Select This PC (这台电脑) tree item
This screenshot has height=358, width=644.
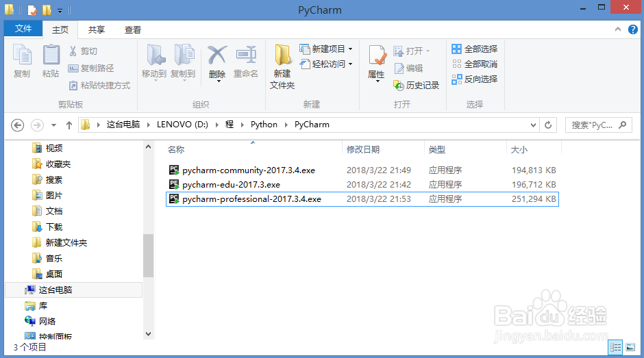tap(74, 290)
